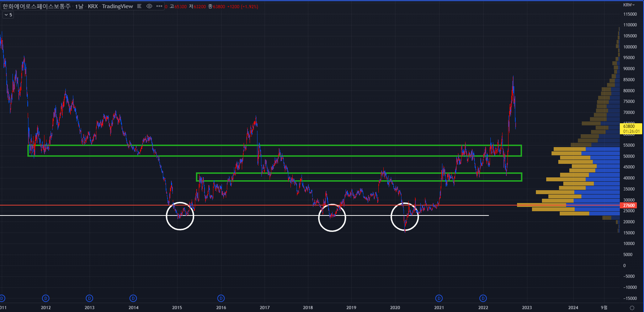Click the 2019 label on time axis
The height and width of the screenshot is (312, 644).
click(351, 308)
